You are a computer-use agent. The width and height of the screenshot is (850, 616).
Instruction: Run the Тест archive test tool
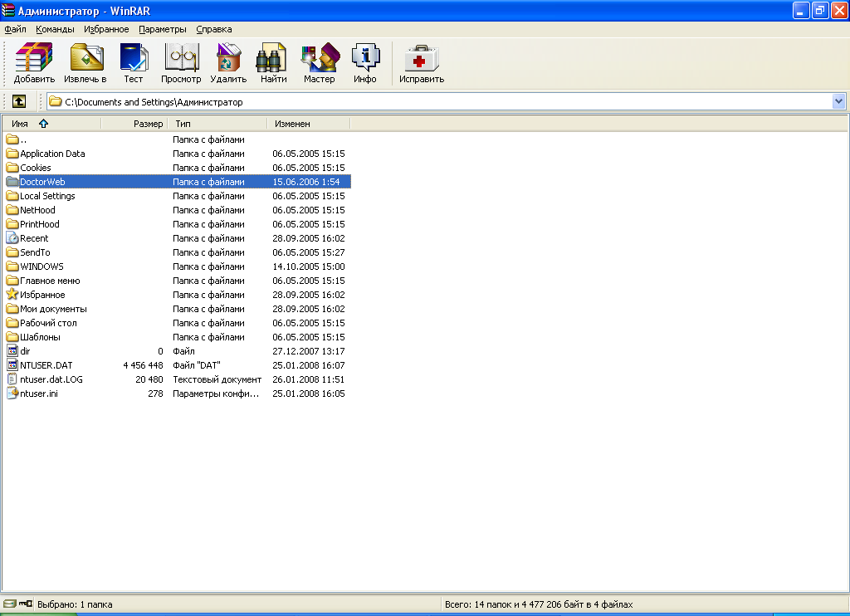click(x=134, y=57)
